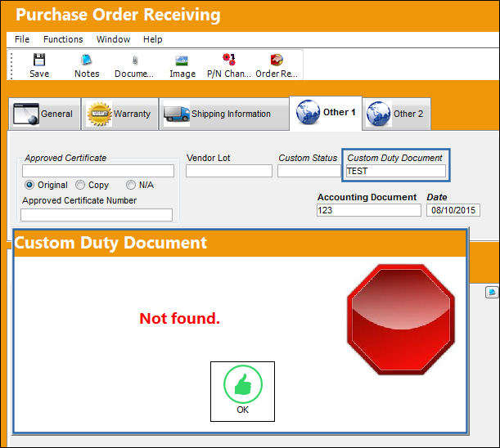
Task: Open the Window menu
Action: point(113,39)
